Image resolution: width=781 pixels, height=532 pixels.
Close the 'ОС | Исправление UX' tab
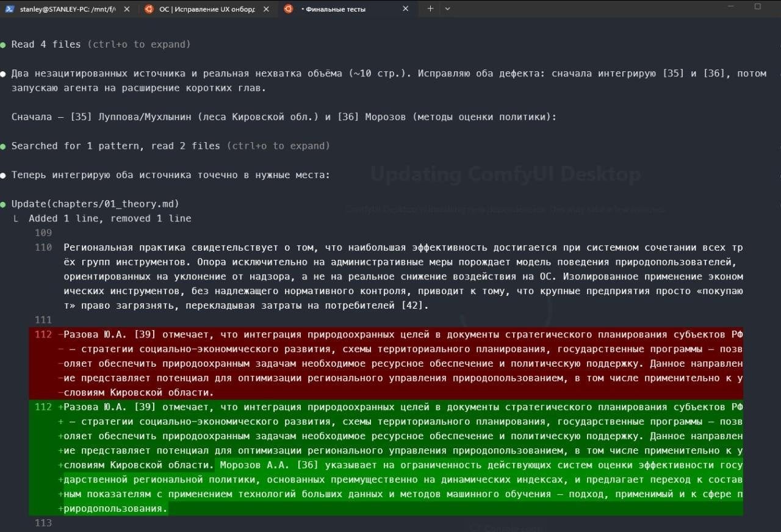(267, 9)
